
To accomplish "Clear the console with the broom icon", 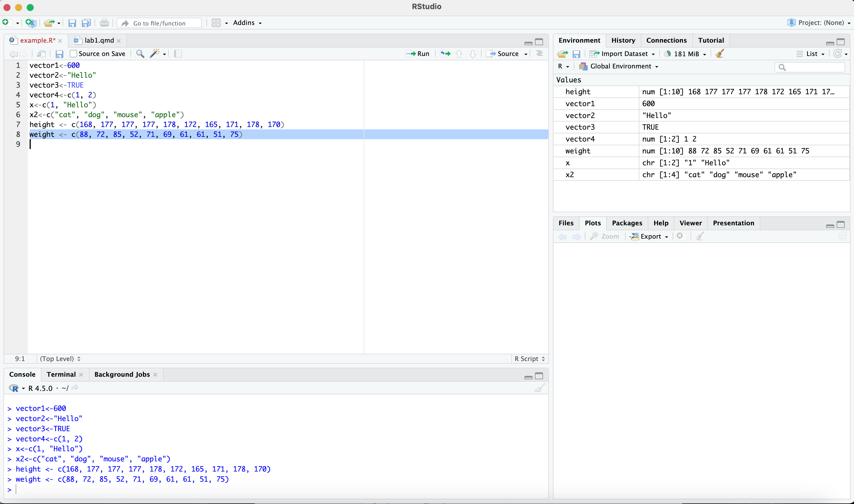I will (x=540, y=388).
